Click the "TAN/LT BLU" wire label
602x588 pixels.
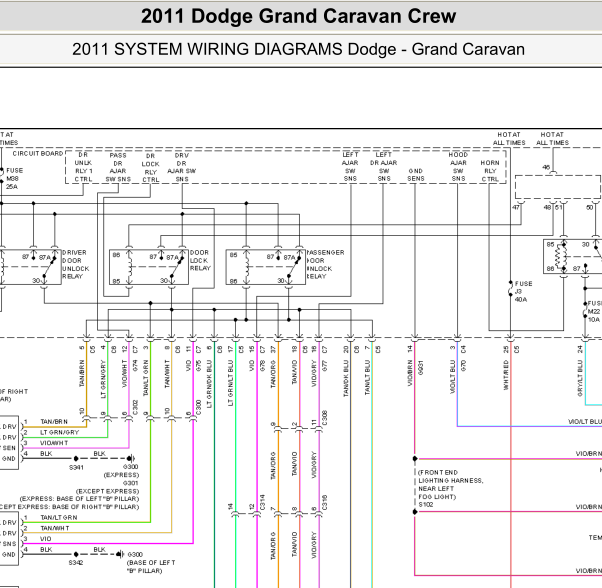point(367,377)
